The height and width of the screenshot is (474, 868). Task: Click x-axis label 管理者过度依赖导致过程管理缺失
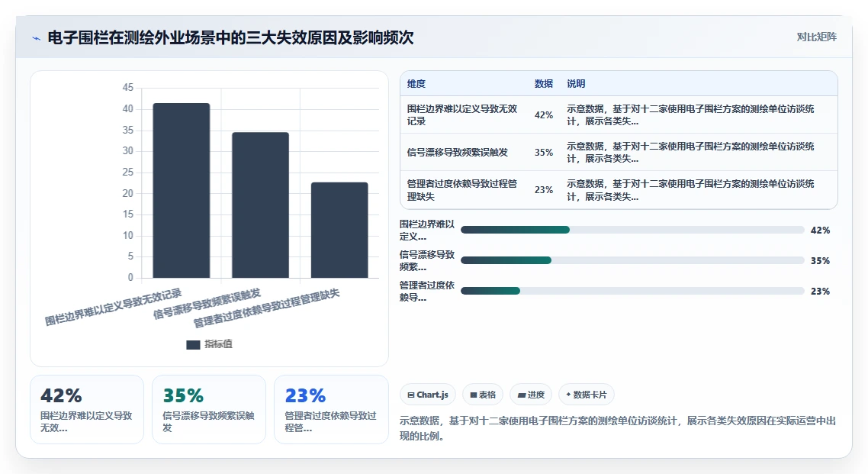[x=266, y=308]
